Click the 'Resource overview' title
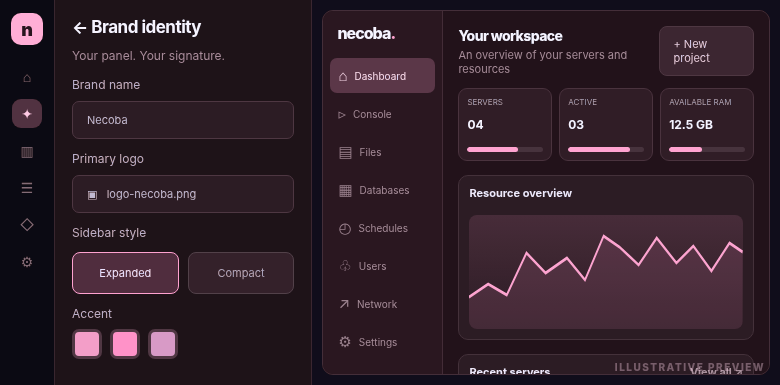The image size is (780, 385). click(520, 193)
